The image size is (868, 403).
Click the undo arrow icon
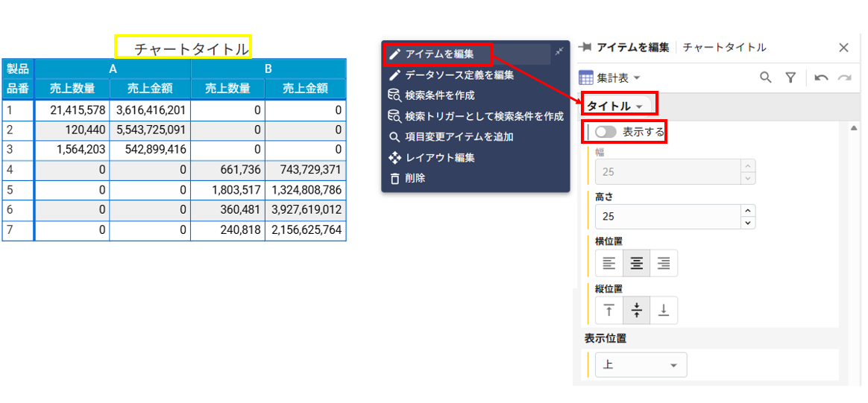[821, 77]
